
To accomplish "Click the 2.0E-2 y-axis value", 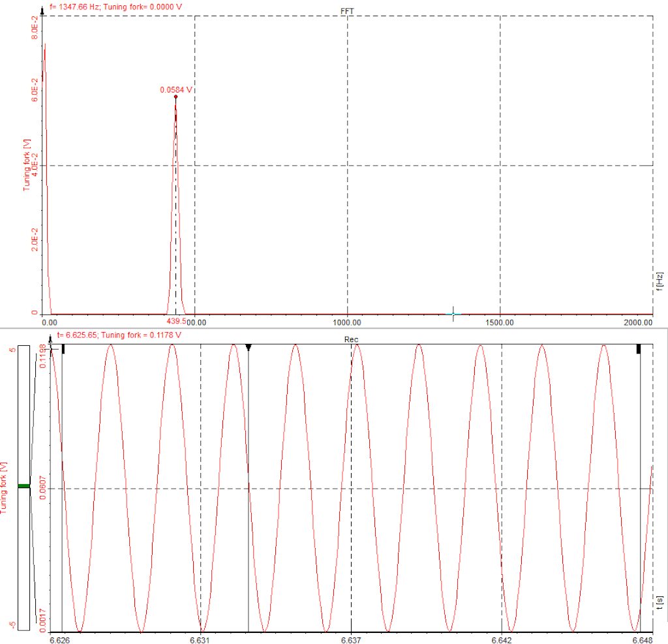I will click(35, 239).
